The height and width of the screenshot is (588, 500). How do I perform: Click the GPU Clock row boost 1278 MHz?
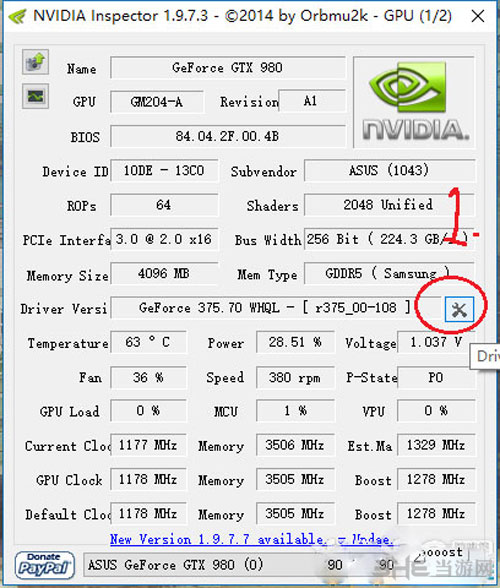(x=436, y=479)
